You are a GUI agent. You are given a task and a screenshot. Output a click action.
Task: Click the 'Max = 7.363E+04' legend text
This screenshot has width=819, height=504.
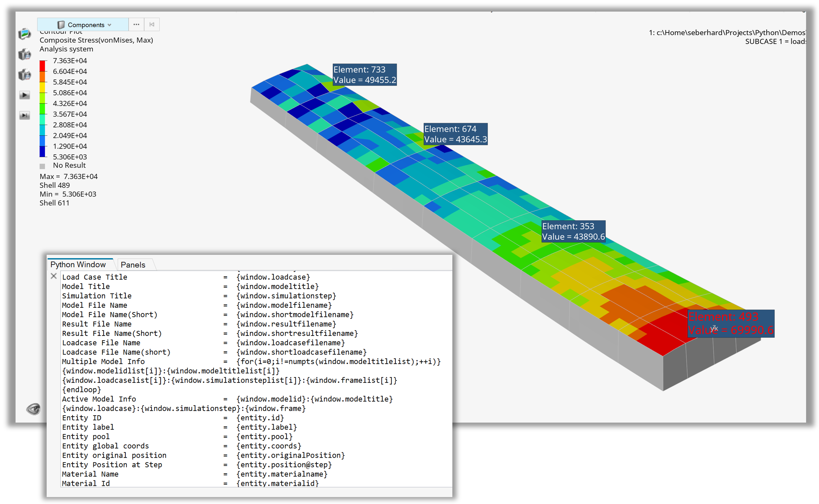69,176
